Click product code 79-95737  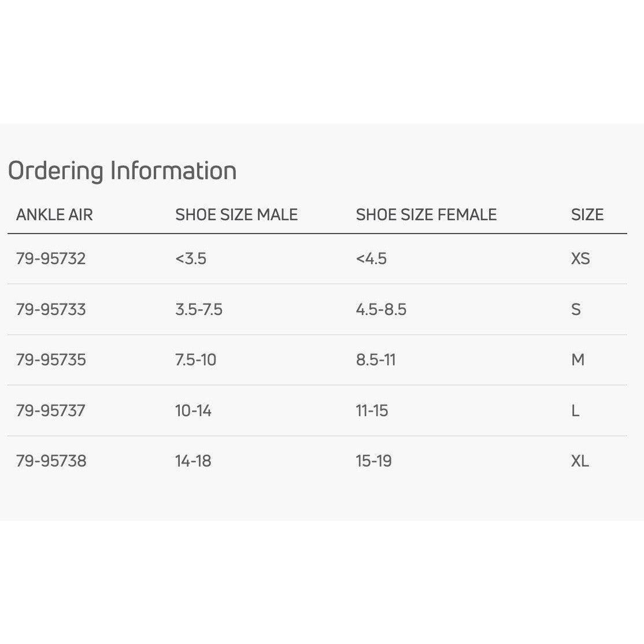coord(51,411)
